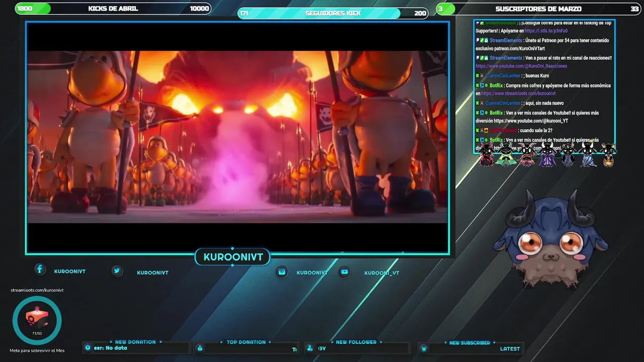Screen dimensions: 644x362
Task: Click the 1800 value on Kicks de Abril bar
Action: click(25, 9)
